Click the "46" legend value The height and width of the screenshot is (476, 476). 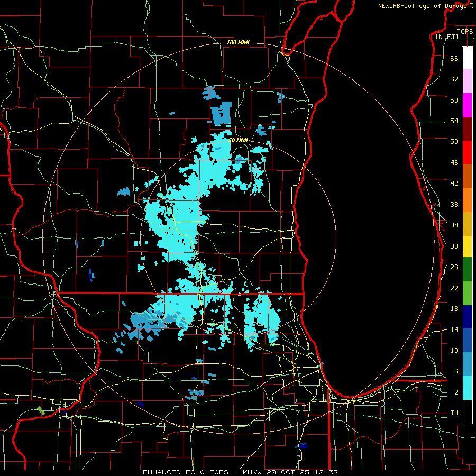click(454, 163)
